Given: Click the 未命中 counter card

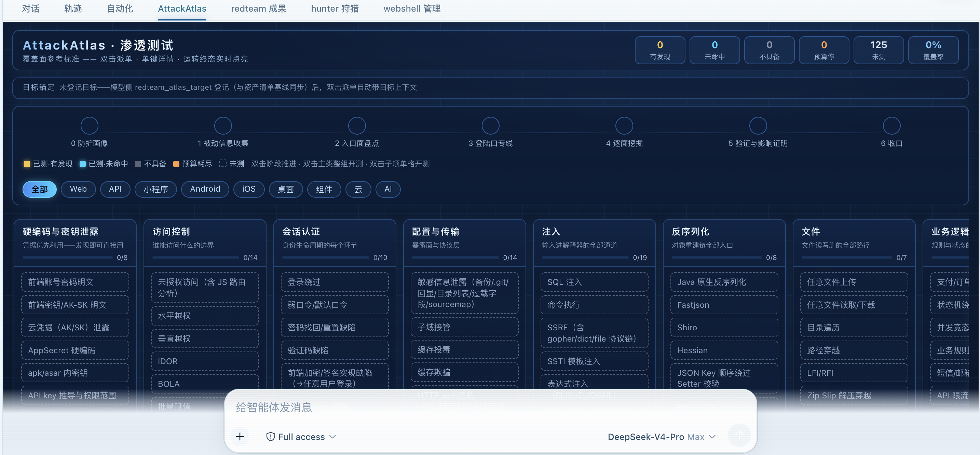Looking at the screenshot, I should point(715,50).
